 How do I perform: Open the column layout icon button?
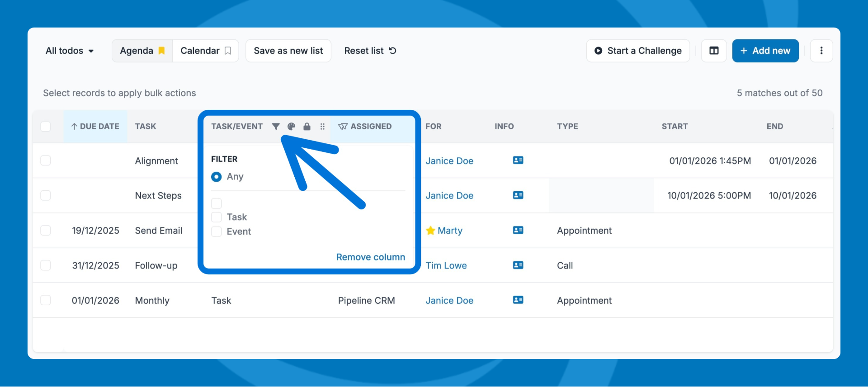[x=714, y=51]
